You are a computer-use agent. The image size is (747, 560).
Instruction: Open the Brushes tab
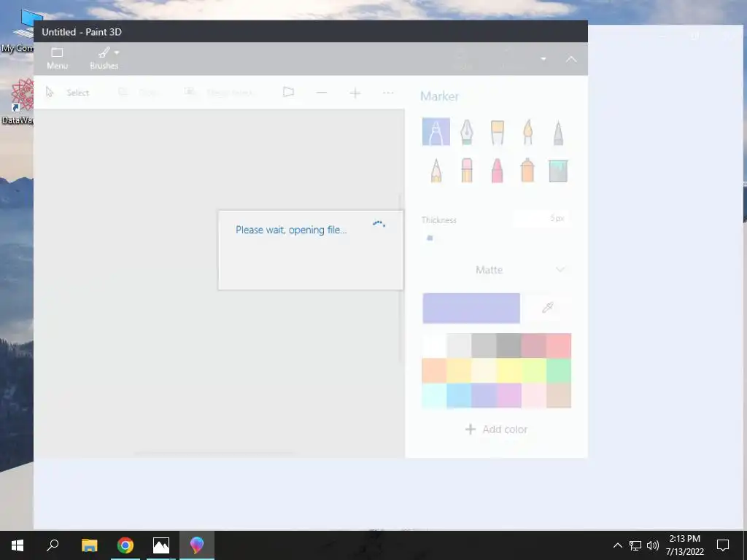pyautogui.click(x=104, y=58)
